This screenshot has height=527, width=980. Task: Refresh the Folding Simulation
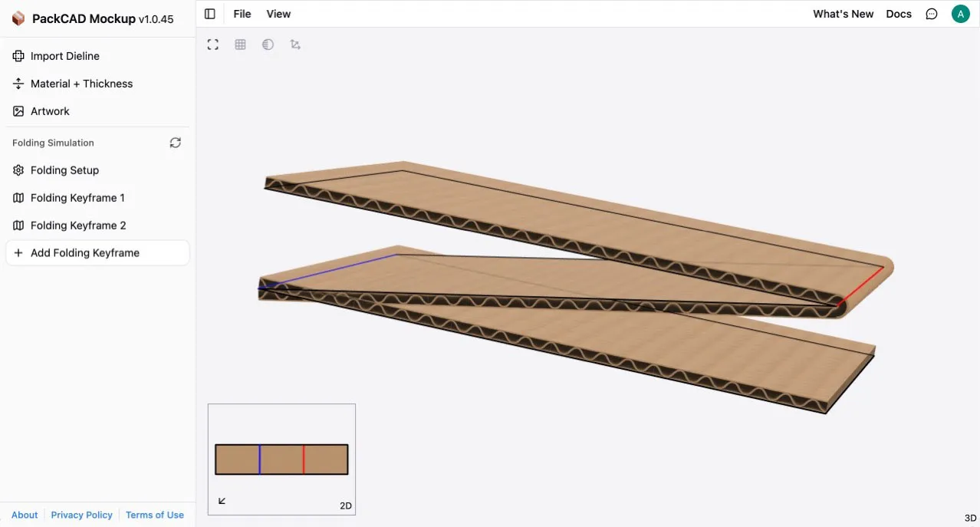[x=175, y=143]
